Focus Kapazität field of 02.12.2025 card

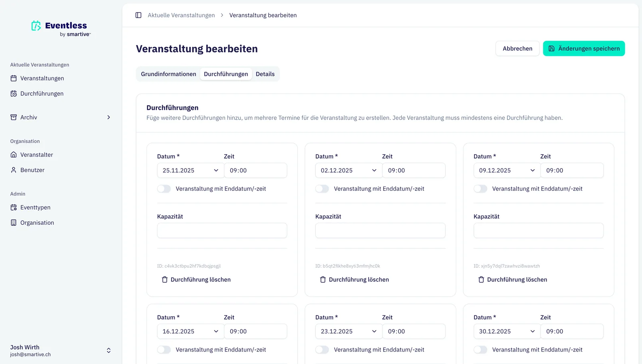point(380,231)
